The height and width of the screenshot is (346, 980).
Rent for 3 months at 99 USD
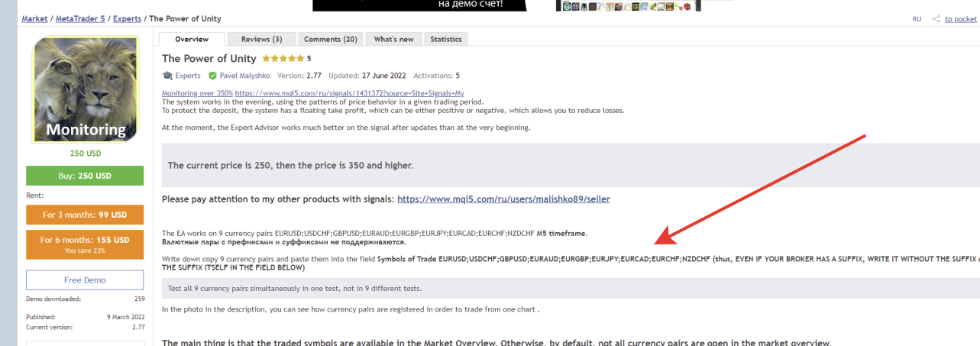point(85,215)
